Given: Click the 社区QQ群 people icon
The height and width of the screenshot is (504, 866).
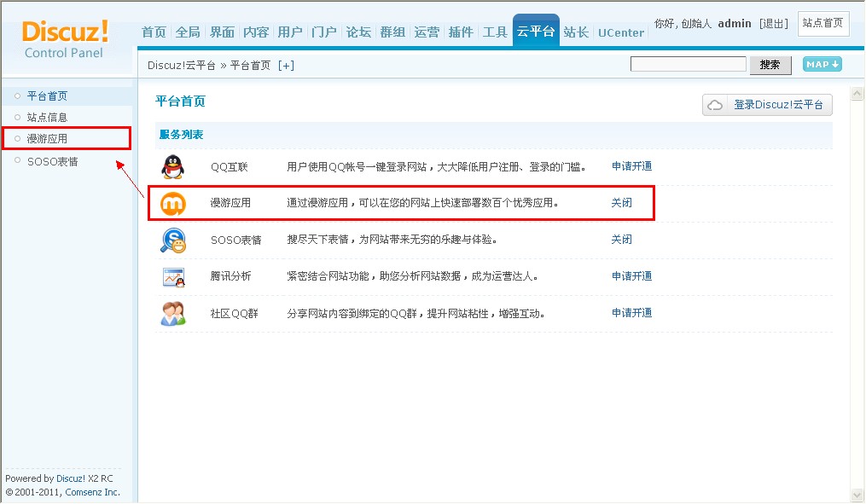Looking at the screenshot, I should 173,314.
